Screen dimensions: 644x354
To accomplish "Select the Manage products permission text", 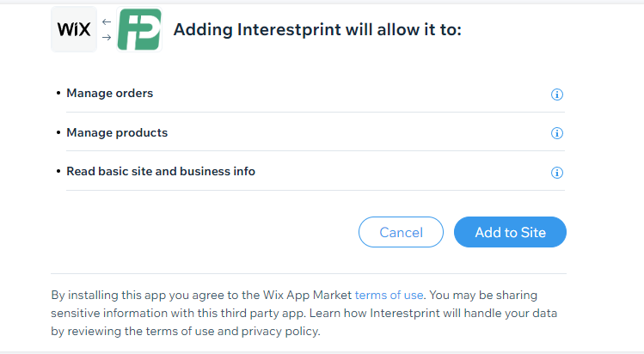I will [117, 132].
